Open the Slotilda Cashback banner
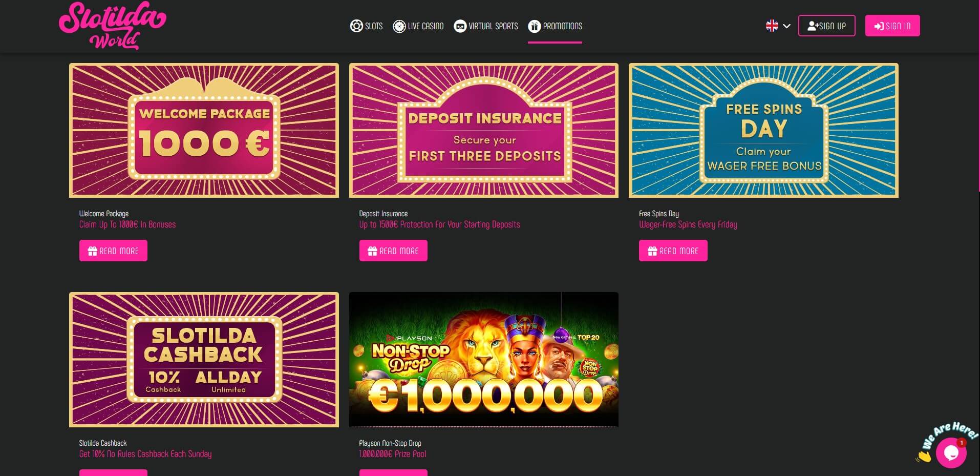Image resolution: width=980 pixels, height=476 pixels. (x=204, y=360)
